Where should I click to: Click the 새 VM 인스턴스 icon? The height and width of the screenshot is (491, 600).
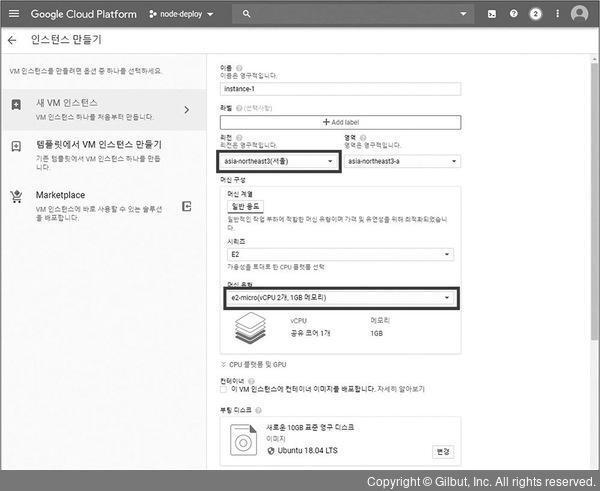click(x=16, y=104)
